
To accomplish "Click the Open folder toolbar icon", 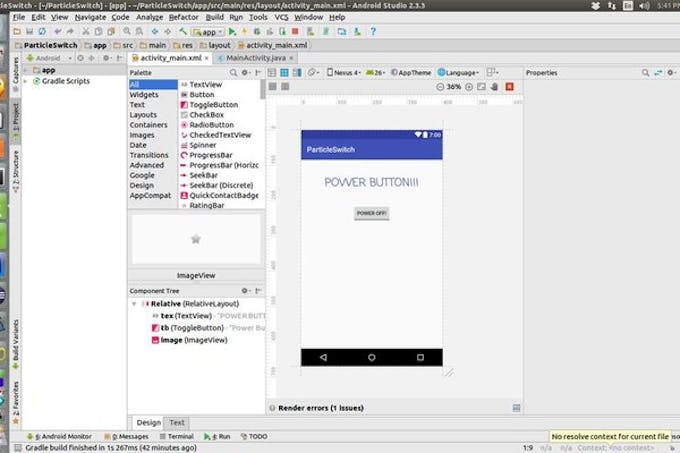I will (x=17, y=32).
